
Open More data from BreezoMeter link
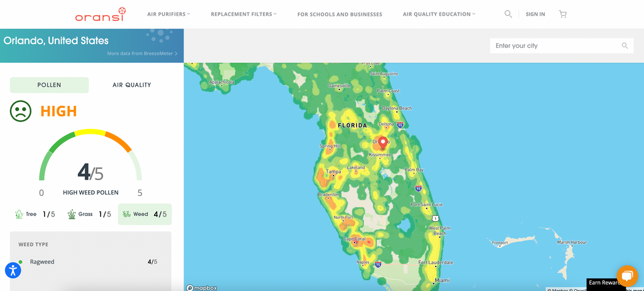pyautogui.click(x=142, y=54)
